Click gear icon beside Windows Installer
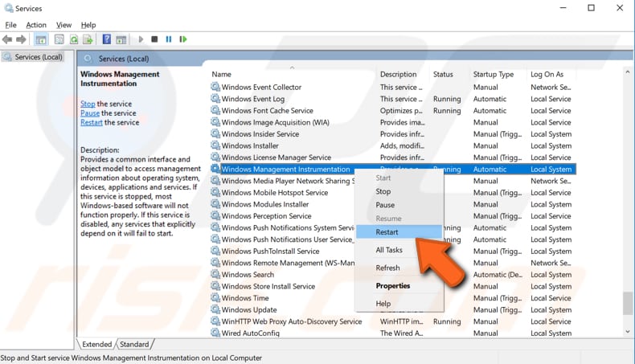Screen dimensions: 635x364 coord(215,145)
